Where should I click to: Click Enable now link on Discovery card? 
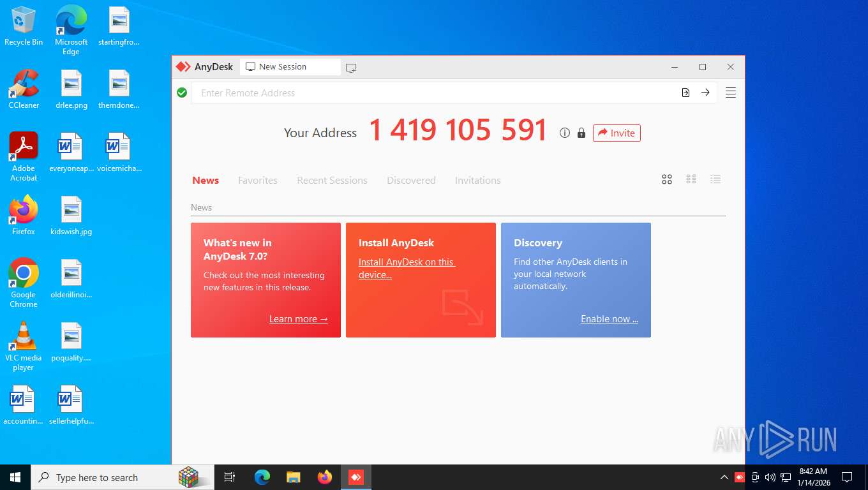pyautogui.click(x=609, y=319)
